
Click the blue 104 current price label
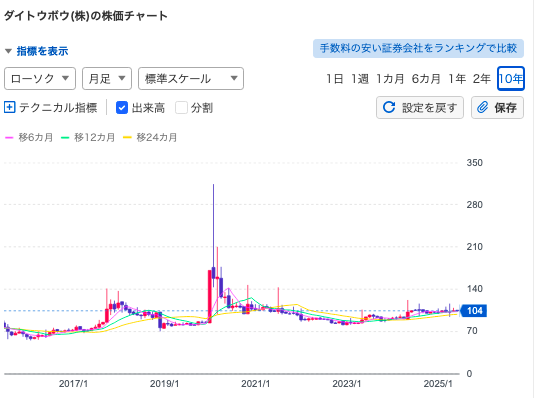pyautogui.click(x=473, y=311)
